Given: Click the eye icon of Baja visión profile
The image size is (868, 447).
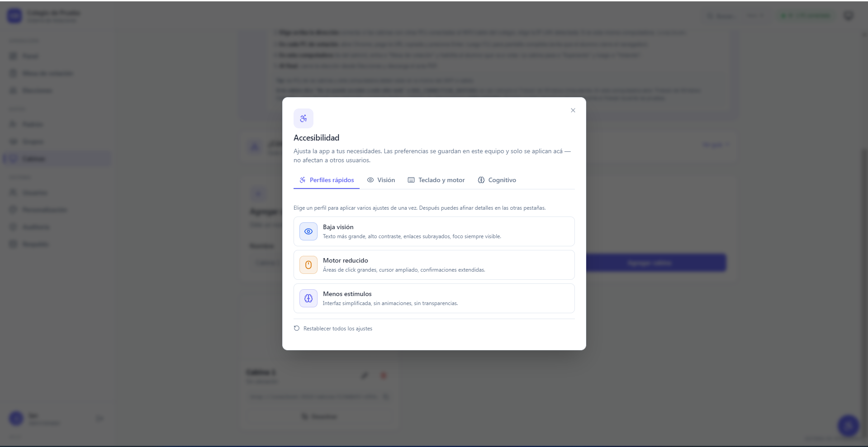Looking at the screenshot, I should pyautogui.click(x=308, y=231).
